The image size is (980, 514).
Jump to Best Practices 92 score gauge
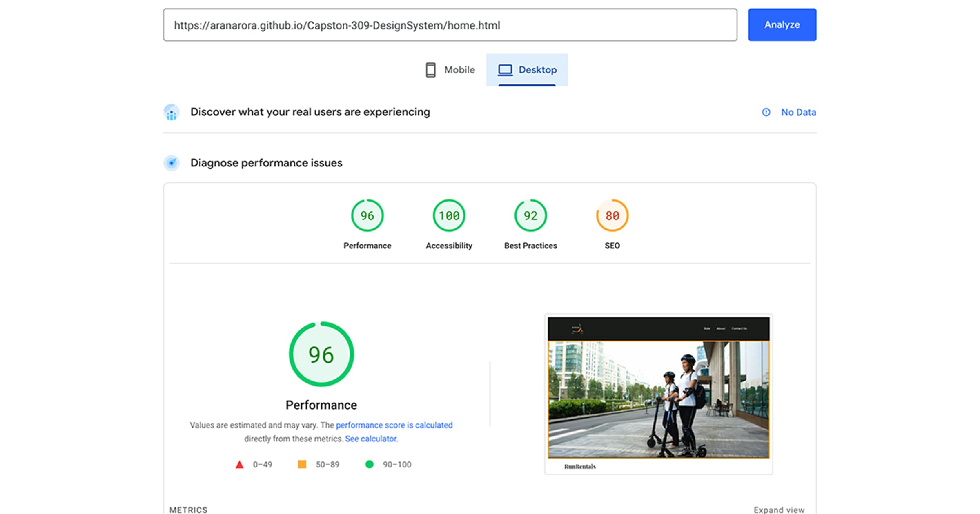click(530, 215)
